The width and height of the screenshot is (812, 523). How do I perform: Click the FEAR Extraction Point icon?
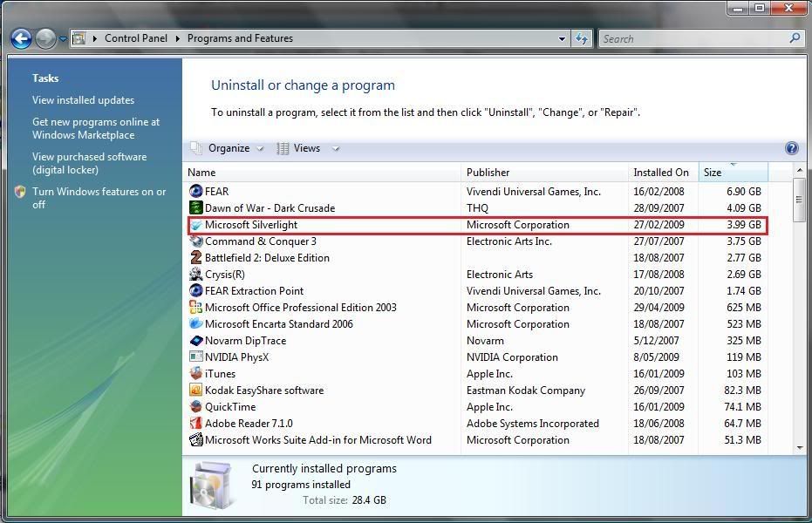click(195, 290)
